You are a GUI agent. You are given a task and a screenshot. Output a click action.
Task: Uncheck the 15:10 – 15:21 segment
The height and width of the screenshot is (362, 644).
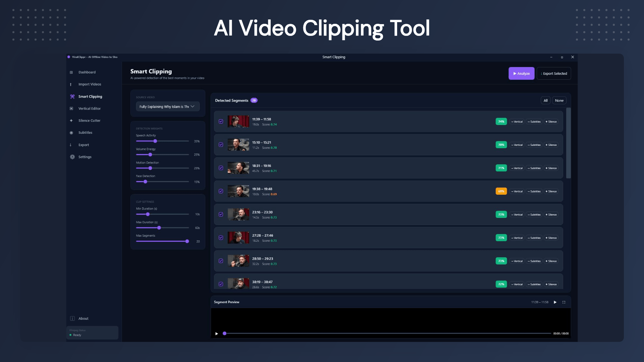click(221, 145)
